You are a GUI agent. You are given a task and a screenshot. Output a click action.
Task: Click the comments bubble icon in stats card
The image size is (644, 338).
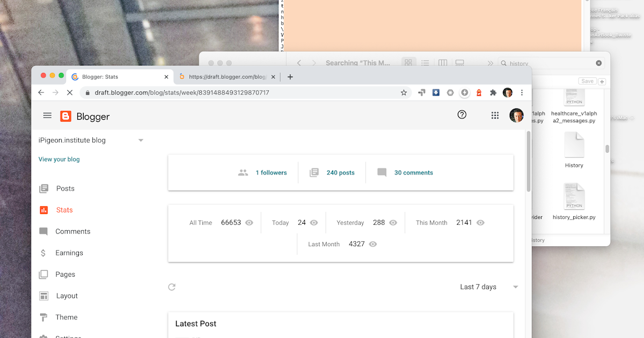tap(382, 173)
